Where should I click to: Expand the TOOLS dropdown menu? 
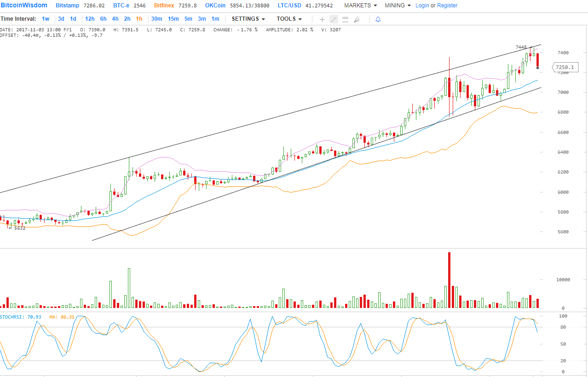(x=289, y=19)
